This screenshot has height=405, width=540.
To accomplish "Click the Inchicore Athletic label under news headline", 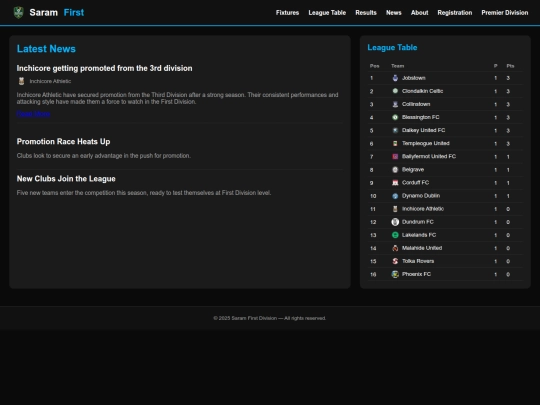I will click(50, 81).
